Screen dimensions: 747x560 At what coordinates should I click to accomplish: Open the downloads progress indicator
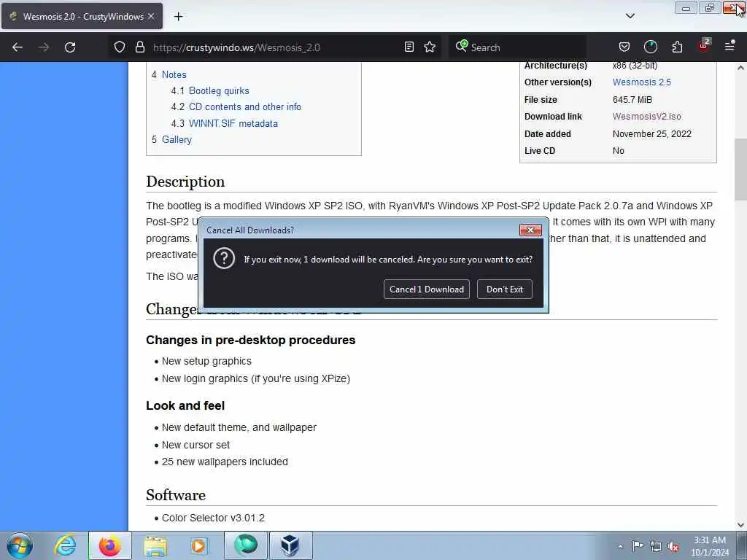pyautogui.click(x=650, y=47)
